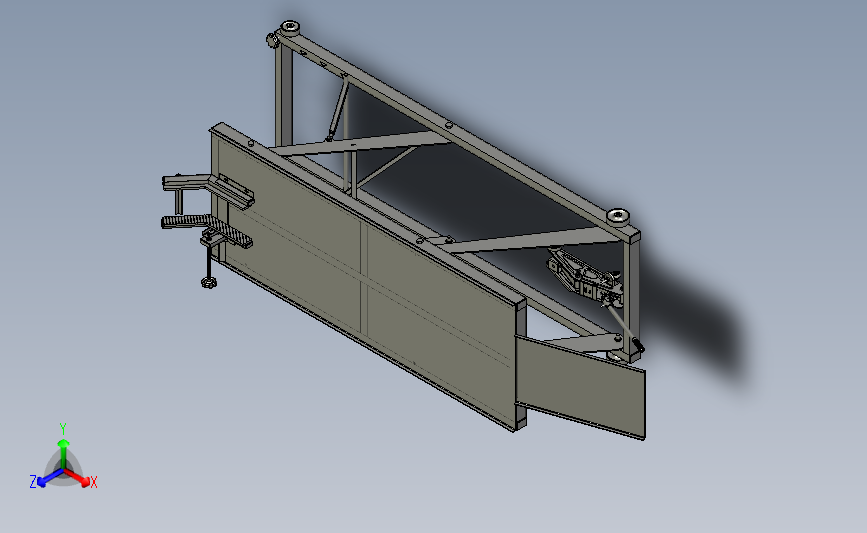Select the gas strut under top beam
867x533 pixels.
pyautogui.click(x=337, y=108)
